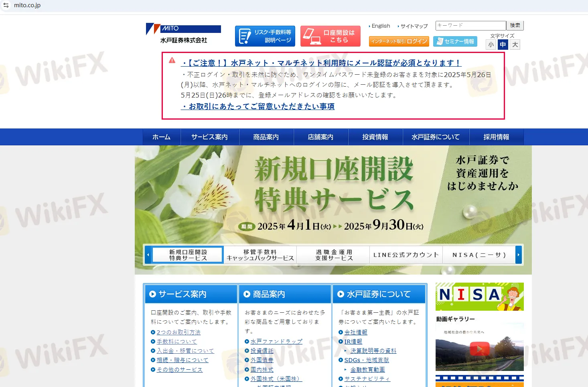Open 水戸証券について navigation menu
588x387 pixels.
click(x=436, y=137)
